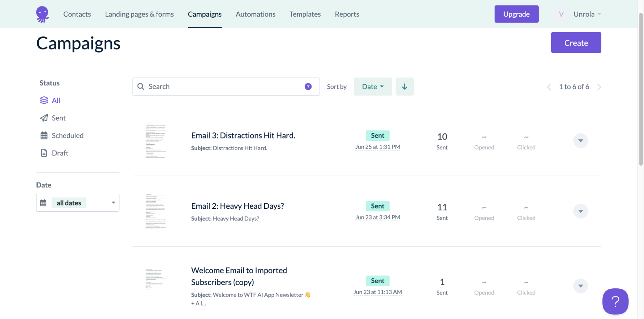Open the Email 2 thumbnail preview
Viewport: 644px width, 319px height.
[156, 211]
